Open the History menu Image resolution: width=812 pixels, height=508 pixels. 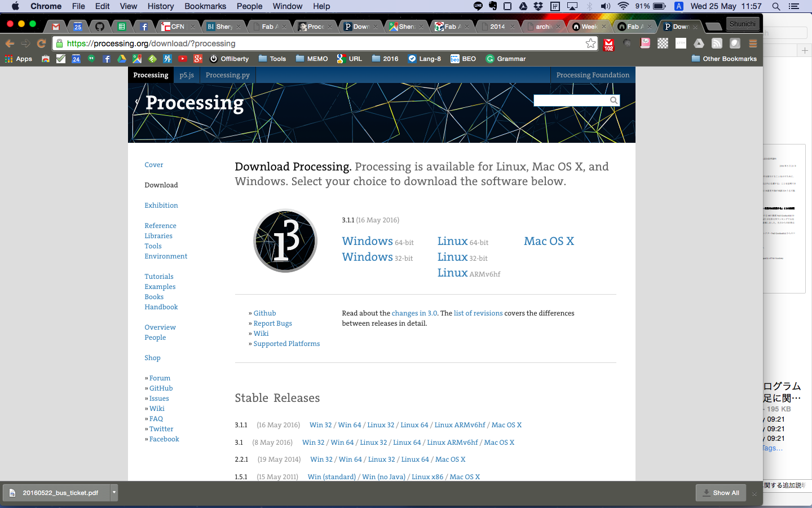(161, 6)
